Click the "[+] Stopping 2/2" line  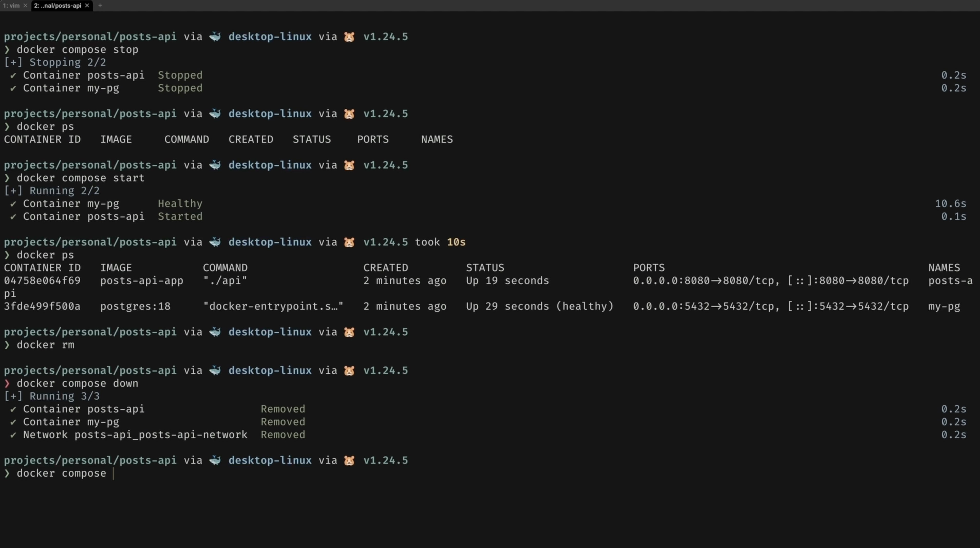[x=55, y=62]
